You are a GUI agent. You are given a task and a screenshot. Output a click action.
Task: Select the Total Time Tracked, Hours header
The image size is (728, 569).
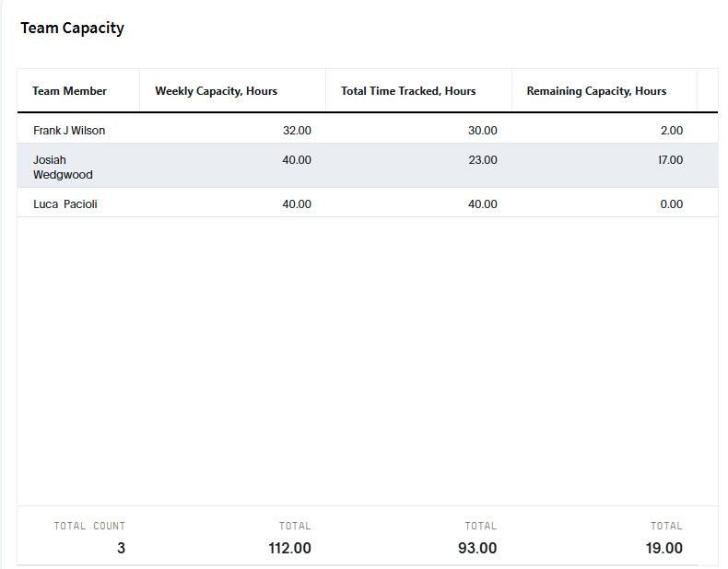[408, 91]
